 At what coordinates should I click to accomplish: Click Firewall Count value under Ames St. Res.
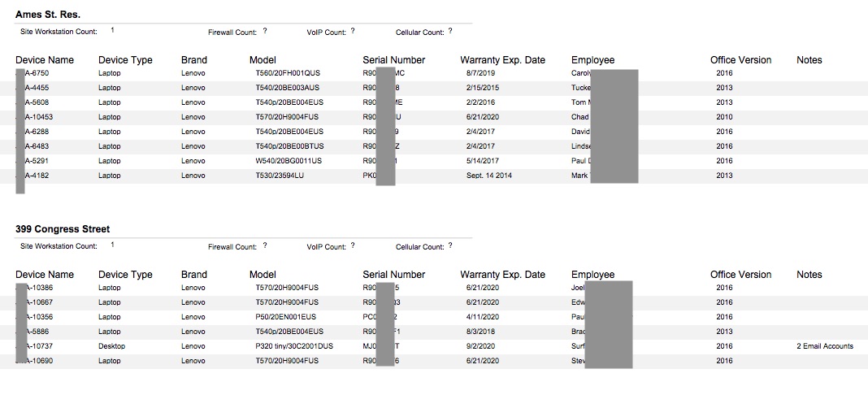265,31
